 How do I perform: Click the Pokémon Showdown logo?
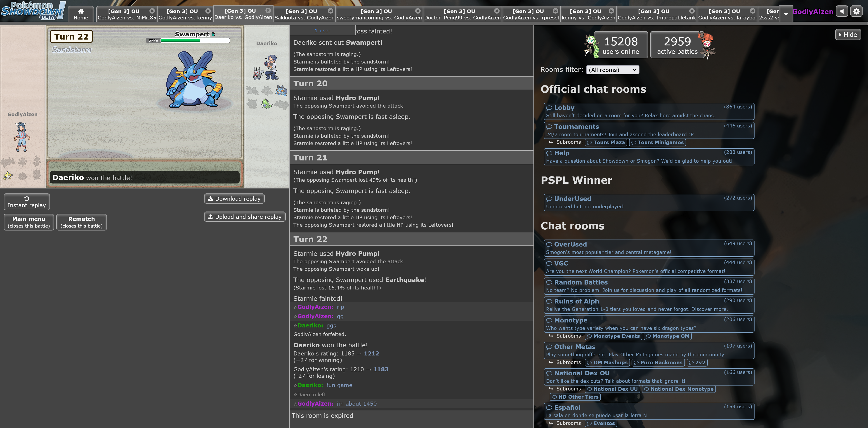tap(33, 11)
